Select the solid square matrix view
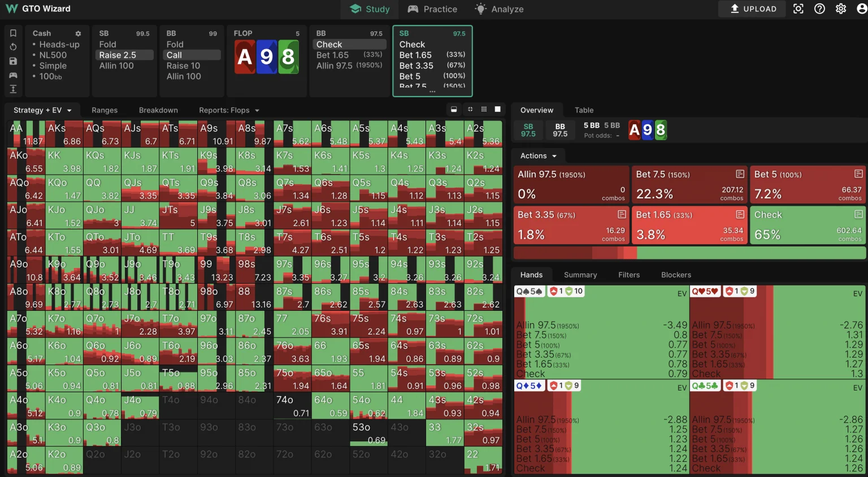This screenshot has height=477, width=868. pyautogui.click(x=498, y=110)
